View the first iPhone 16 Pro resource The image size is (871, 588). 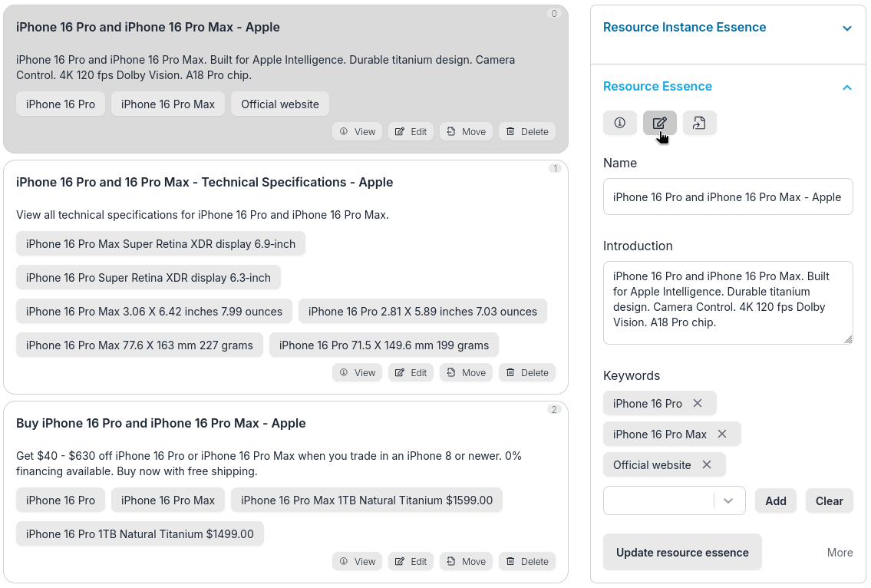point(358,131)
